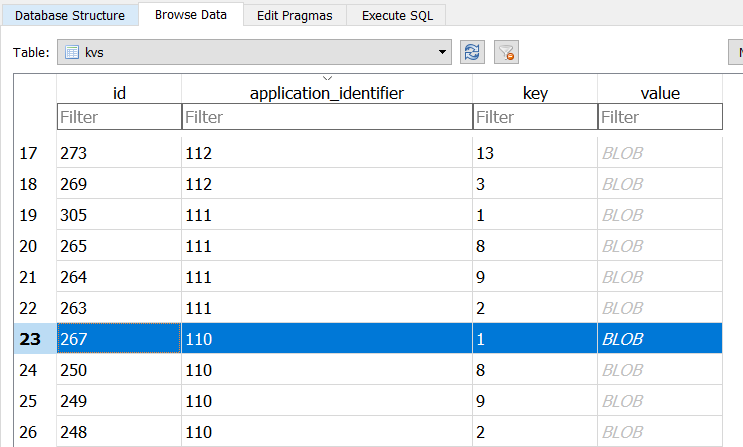
Task: Focus the key Filter field
Action: click(x=535, y=117)
